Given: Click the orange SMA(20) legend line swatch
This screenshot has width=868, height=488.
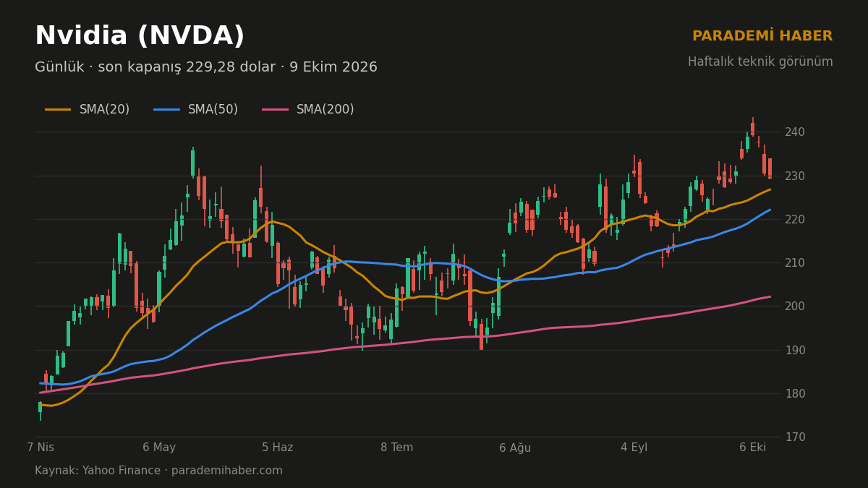Looking at the screenshot, I should coord(58,110).
